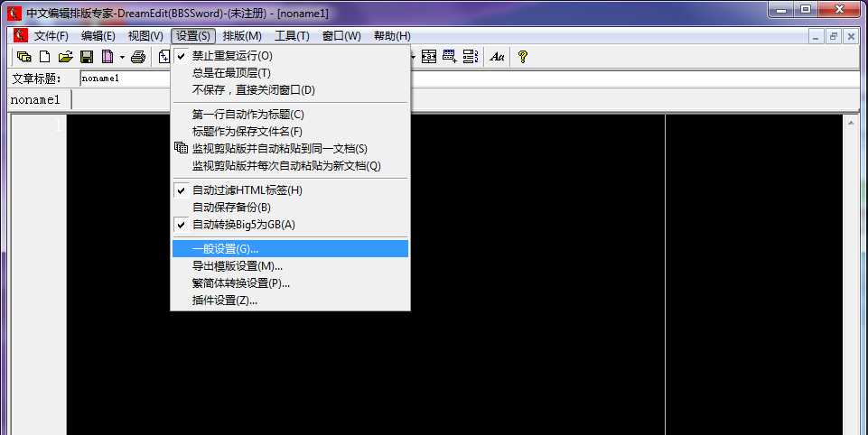This screenshot has width=868, height=435.
Task: Enable 自动保存备份(B)
Action: coord(290,208)
